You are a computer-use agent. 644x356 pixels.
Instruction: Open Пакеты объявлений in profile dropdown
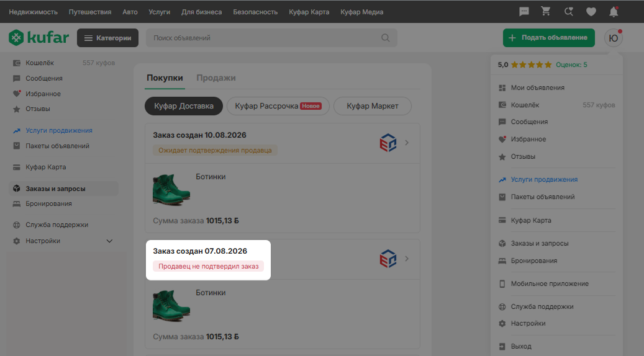(542, 197)
